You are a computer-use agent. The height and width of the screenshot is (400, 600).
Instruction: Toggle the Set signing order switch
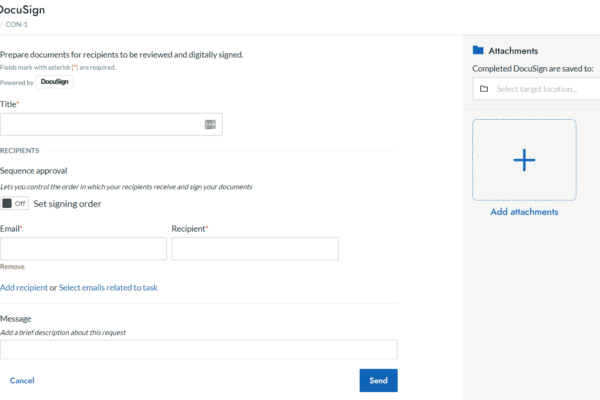[14, 203]
